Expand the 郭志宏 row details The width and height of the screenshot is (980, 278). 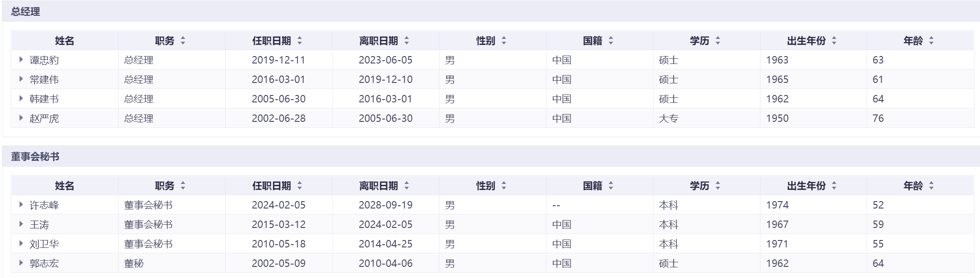coord(21,263)
